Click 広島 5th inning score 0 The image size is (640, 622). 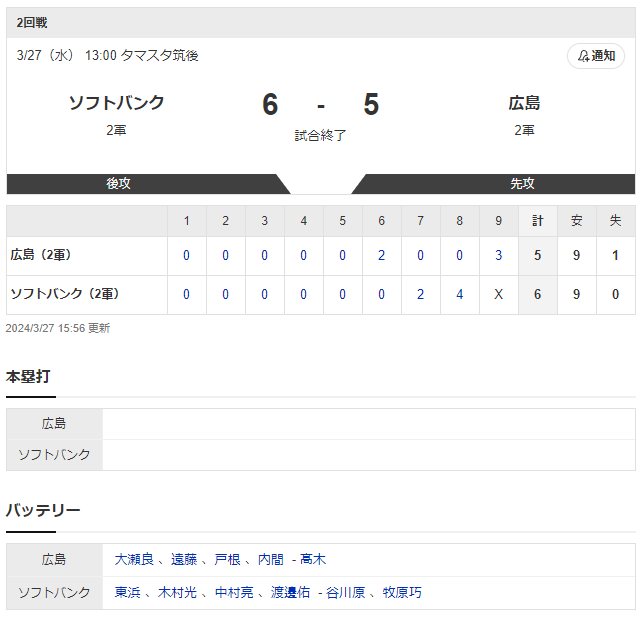342,255
